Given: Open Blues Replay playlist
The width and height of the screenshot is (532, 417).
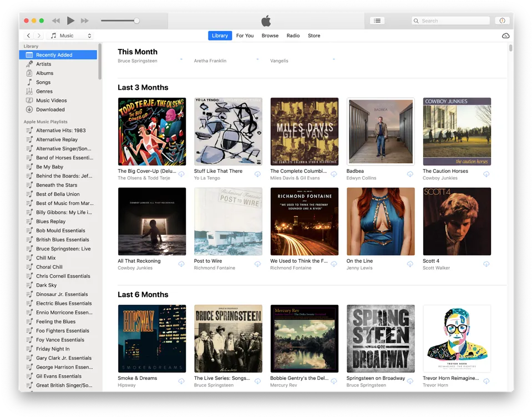Looking at the screenshot, I should coord(58,222).
